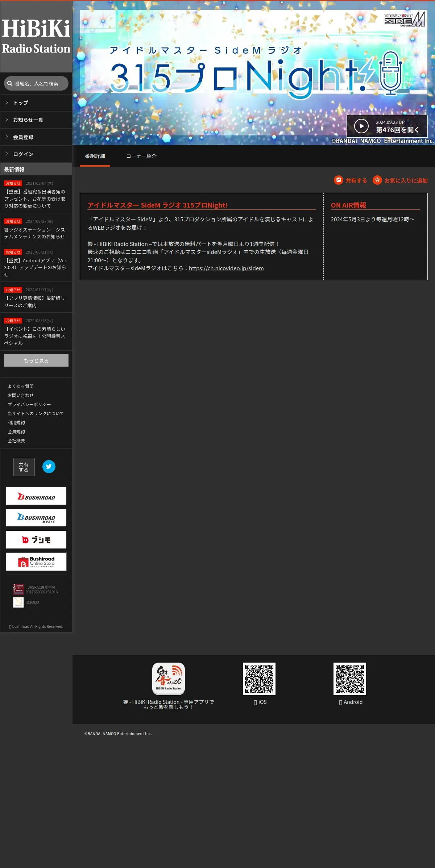
Task: Click the SideM logo in banner corner
Action: (x=405, y=19)
